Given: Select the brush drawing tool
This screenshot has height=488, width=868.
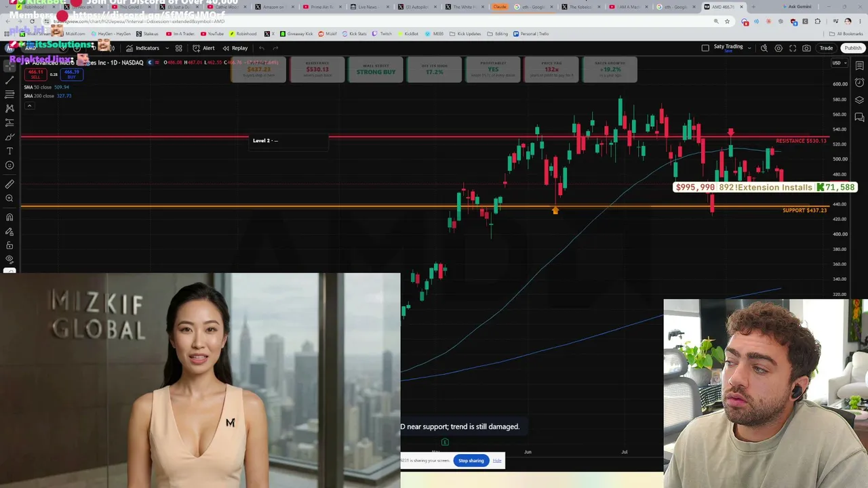Looking at the screenshot, I should (x=9, y=137).
